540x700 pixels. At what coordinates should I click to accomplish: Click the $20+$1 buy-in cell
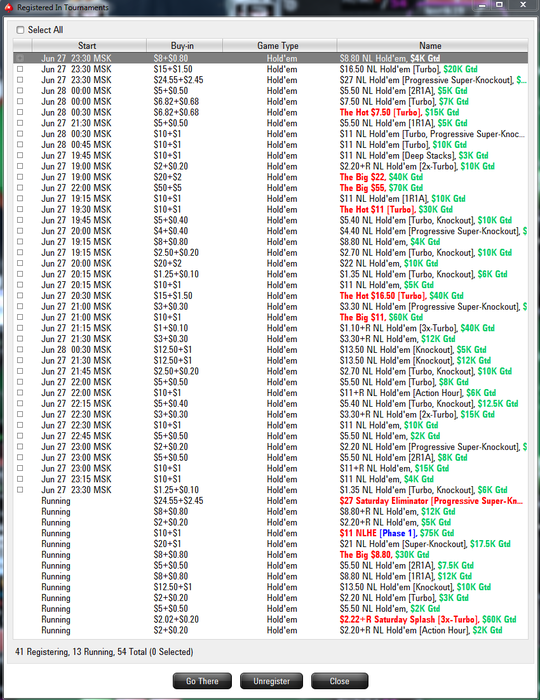(x=167, y=544)
